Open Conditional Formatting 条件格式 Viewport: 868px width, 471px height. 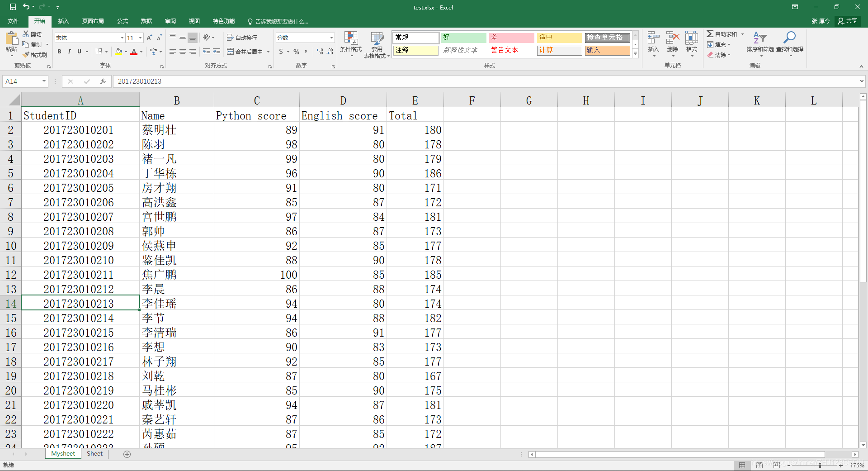click(x=351, y=44)
